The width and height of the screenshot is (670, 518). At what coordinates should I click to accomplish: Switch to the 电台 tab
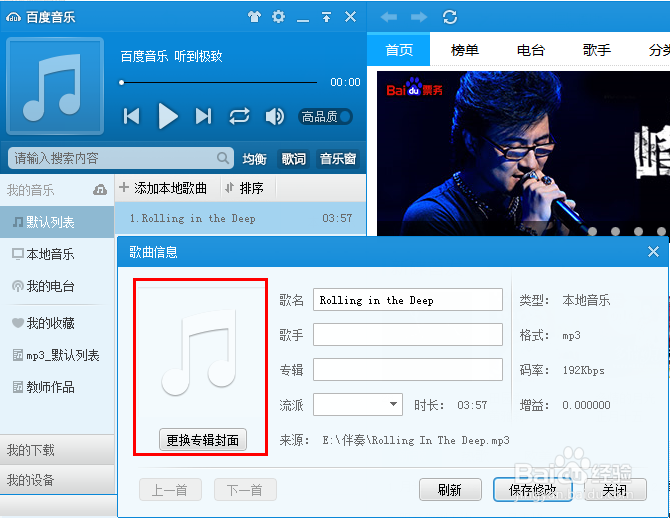click(530, 50)
